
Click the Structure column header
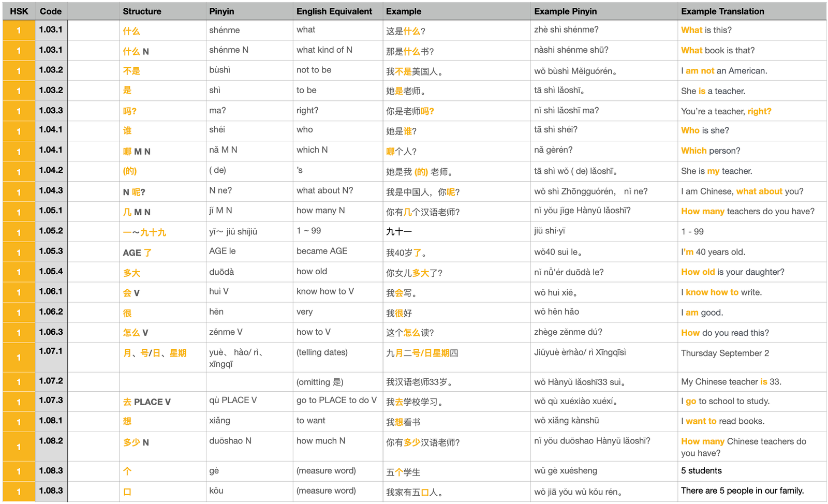pos(142,11)
